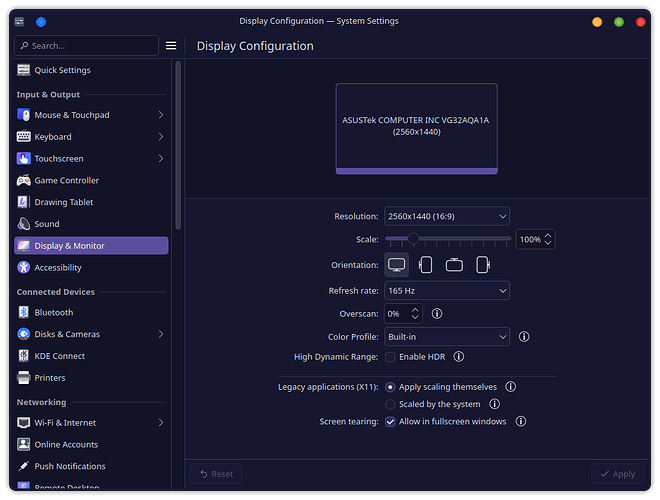This screenshot has height=500, width=660.
Task: Click the sidebar vertical scrollbar
Action: click(x=178, y=145)
